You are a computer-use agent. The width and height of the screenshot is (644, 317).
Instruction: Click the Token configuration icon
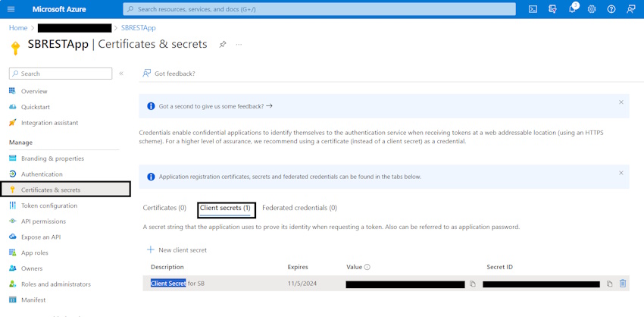[12, 206]
